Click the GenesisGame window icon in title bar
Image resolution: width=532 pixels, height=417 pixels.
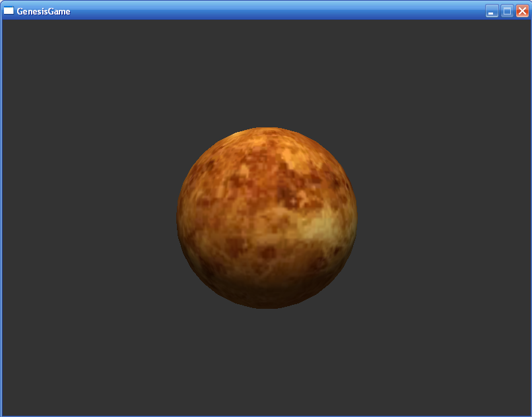point(9,11)
